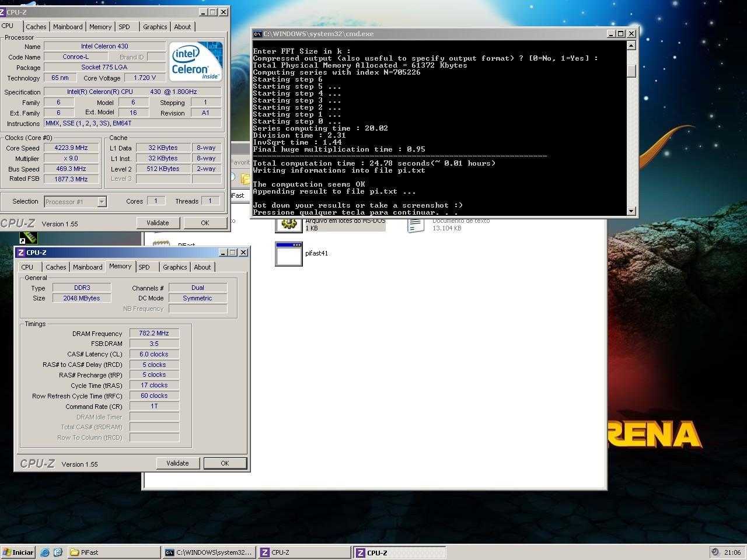Image resolution: width=747 pixels, height=560 pixels.
Task: Open Graphics tab in lower CPU-Z window
Action: coord(175,267)
